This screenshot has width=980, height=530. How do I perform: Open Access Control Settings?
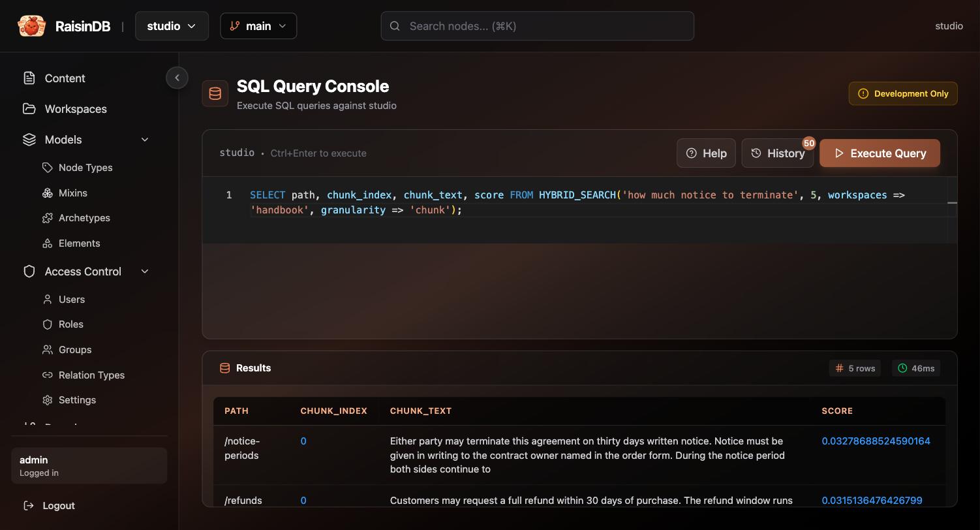click(x=77, y=400)
